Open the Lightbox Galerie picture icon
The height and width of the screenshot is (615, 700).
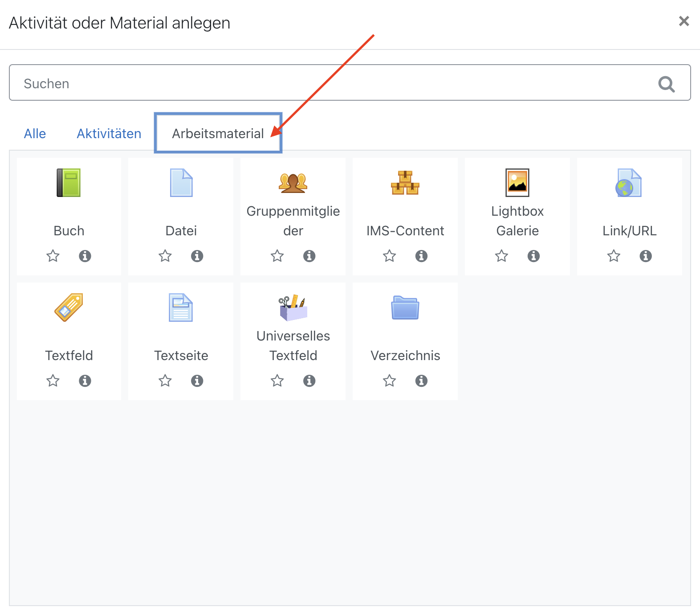pyautogui.click(x=517, y=183)
